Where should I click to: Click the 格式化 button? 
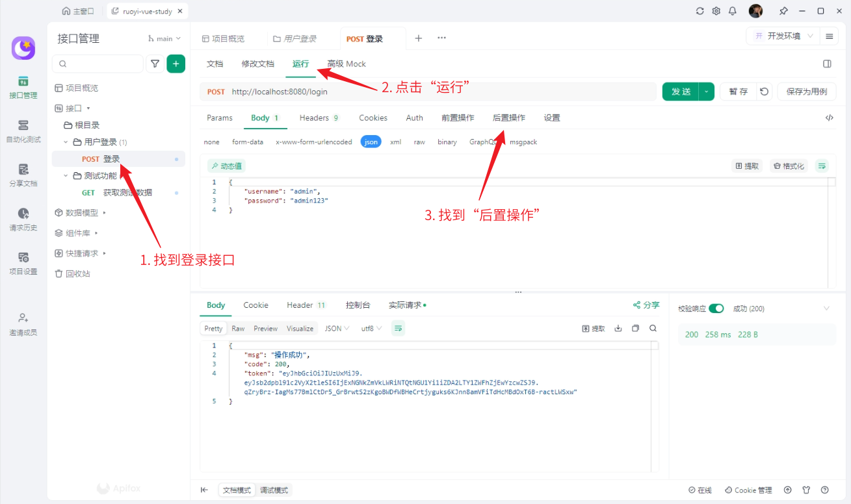pos(789,166)
